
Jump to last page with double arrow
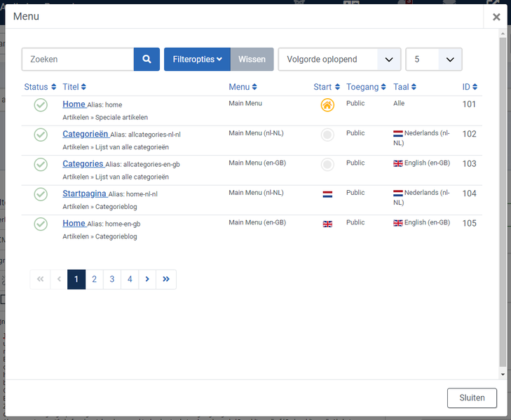point(166,280)
